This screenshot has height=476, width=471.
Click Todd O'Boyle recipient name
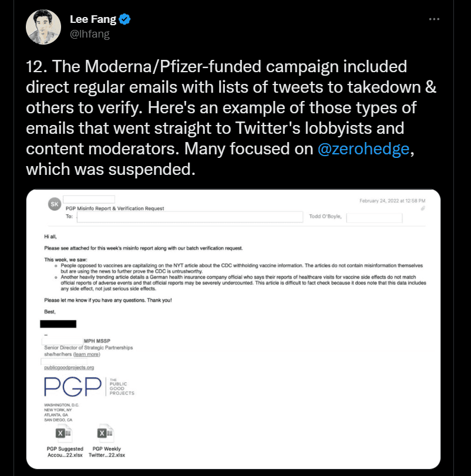pos(325,217)
